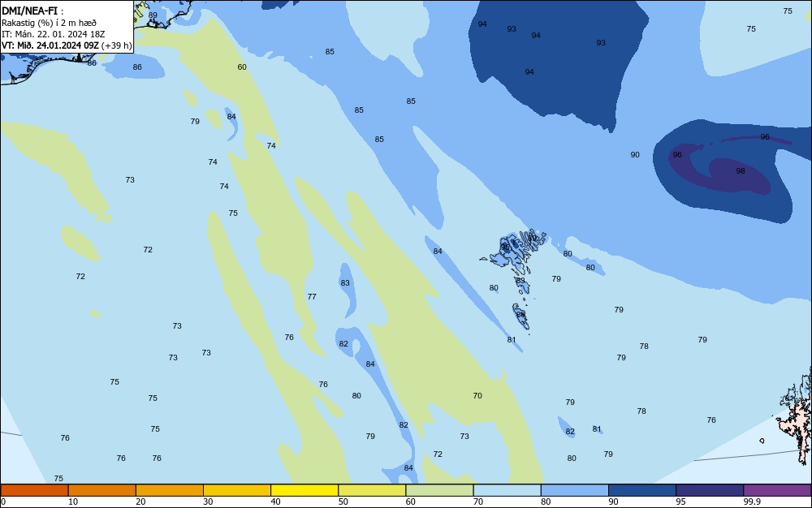Click the 'VT: Mið. 24.01.2024 09Z' valid time
812x508 pixels.
(x=50, y=45)
